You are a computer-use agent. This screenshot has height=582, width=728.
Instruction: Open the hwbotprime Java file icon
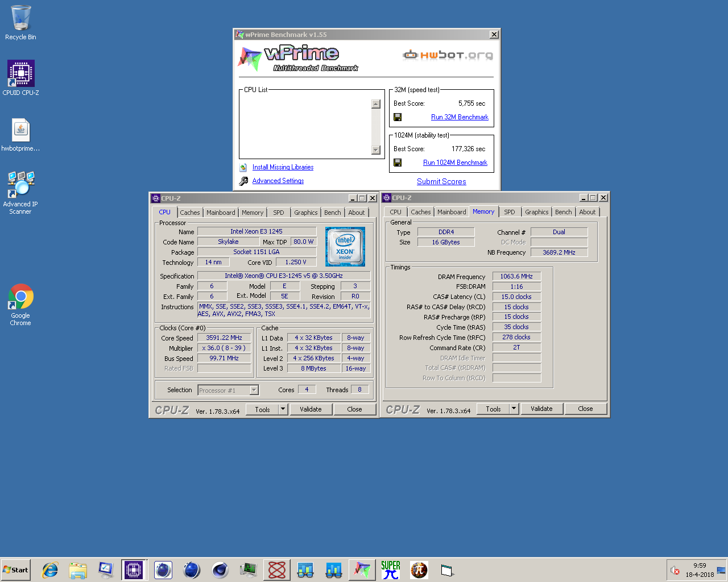pos(20,135)
